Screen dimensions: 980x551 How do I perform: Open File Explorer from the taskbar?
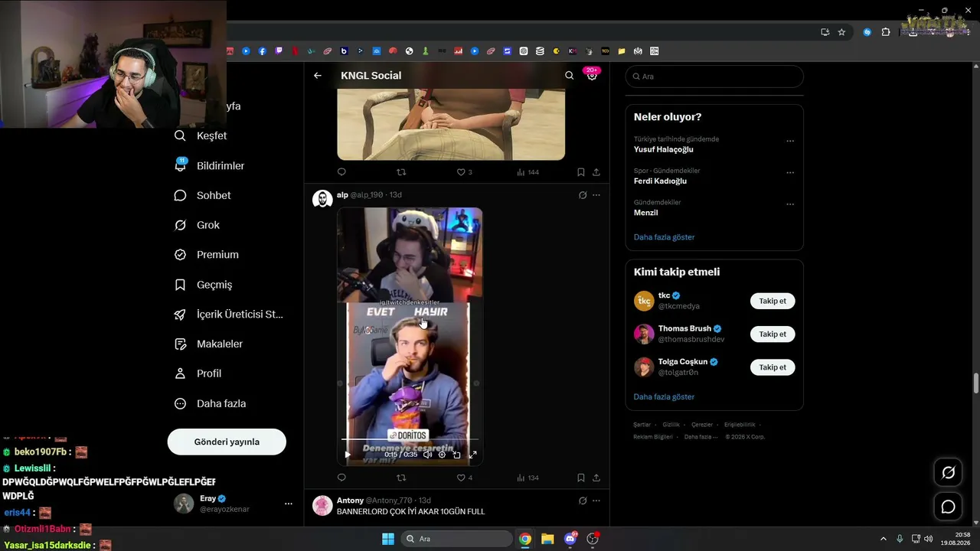(x=547, y=539)
